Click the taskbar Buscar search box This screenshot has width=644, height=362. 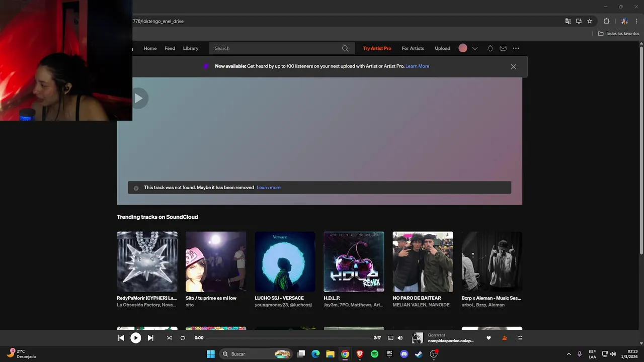pyautogui.click(x=257, y=354)
